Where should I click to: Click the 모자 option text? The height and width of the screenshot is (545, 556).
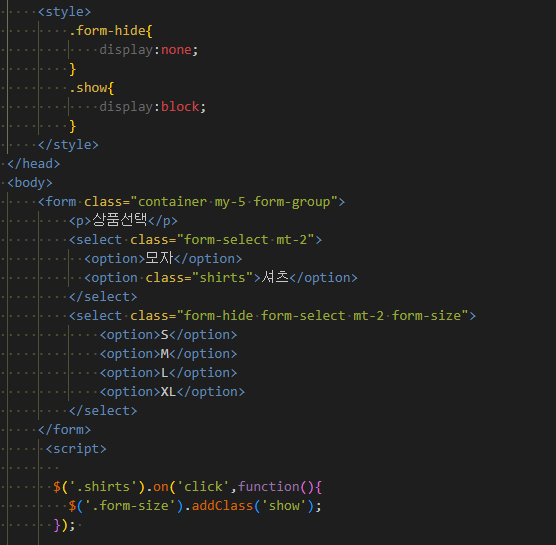pos(159,258)
